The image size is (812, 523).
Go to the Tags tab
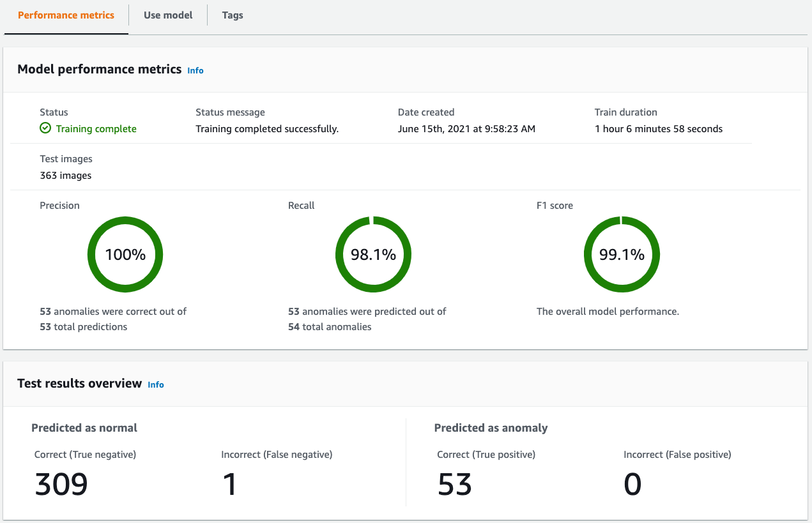click(233, 15)
